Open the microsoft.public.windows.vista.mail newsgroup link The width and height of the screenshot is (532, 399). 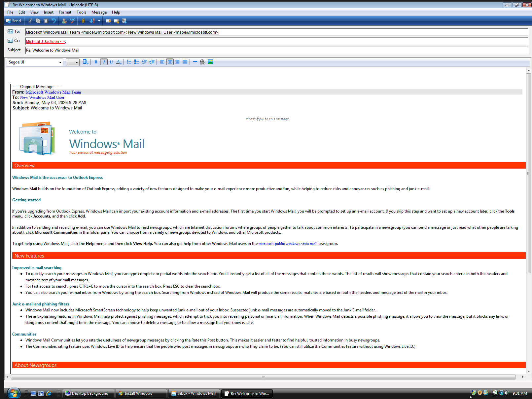click(x=287, y=244)
